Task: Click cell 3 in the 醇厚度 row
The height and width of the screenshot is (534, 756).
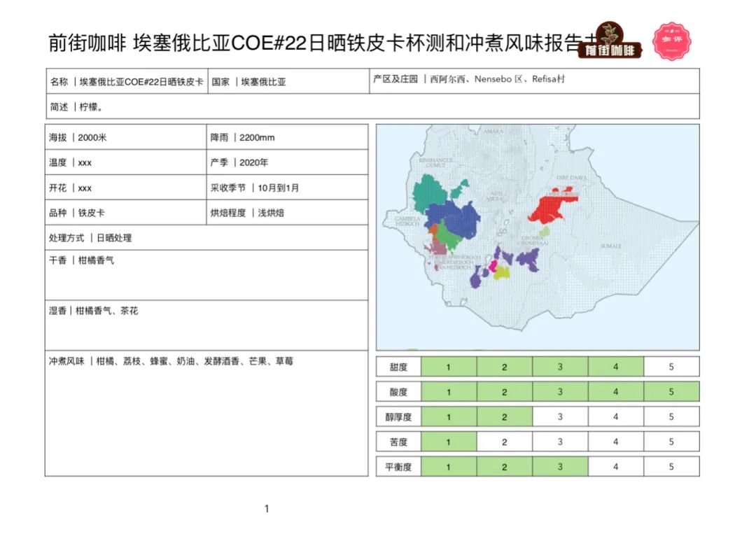Action: pyautogui.click(x=560, y=417)
